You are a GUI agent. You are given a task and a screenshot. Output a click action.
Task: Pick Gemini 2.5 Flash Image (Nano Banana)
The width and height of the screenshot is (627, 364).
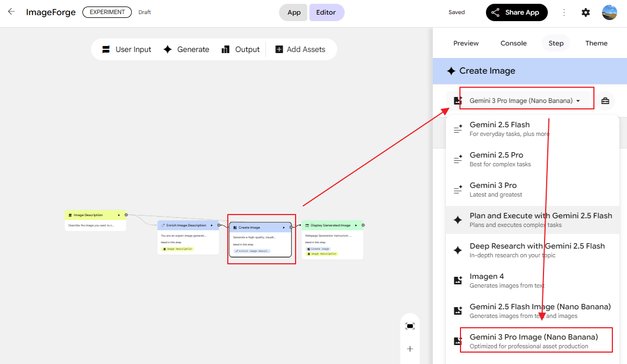pyautogui.click(x=533, y=311)
